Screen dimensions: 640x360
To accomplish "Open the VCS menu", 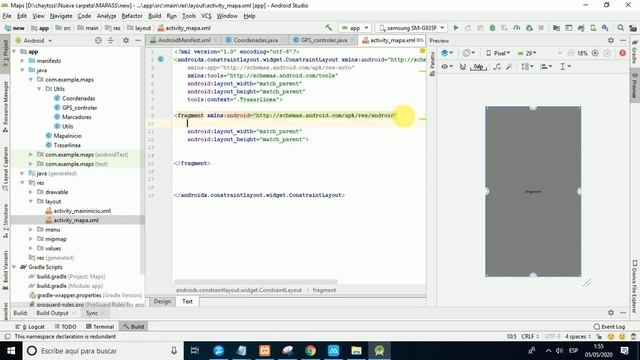I will coord(206,16).
